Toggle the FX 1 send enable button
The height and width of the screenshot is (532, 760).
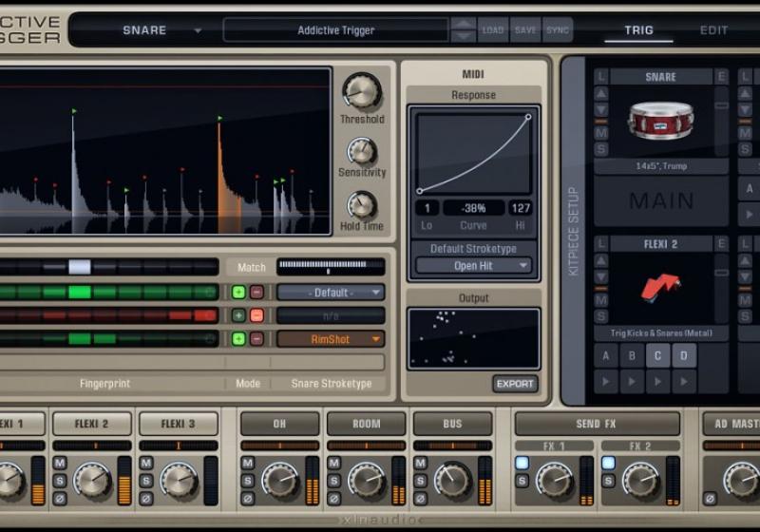[x=522, y=464]
